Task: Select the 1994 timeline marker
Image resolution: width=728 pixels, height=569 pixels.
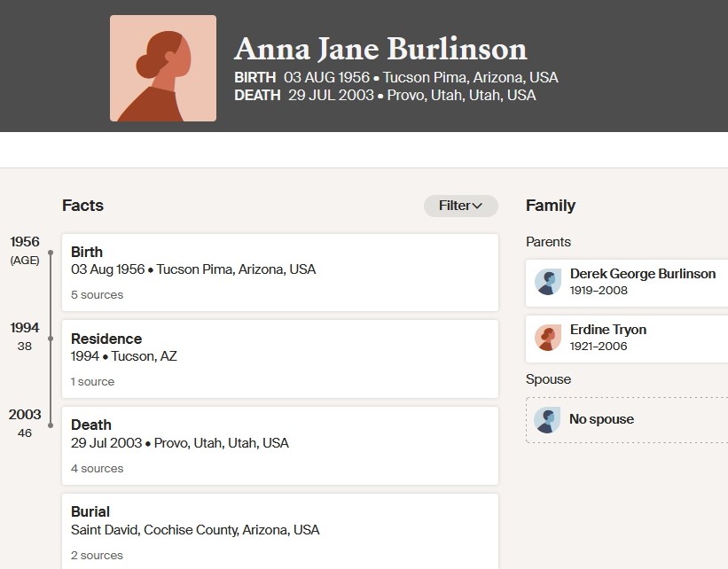Action: click(x=51, y=338)
